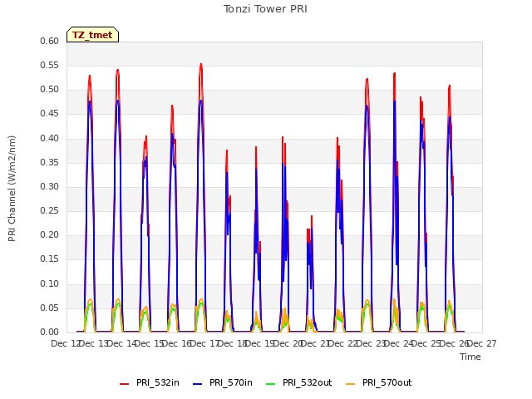Click the Dec 12 x-axis tick label
Image resolution: width=532 pixels, height=399 pixels.
pyautogui.click(x=65, y=343)
